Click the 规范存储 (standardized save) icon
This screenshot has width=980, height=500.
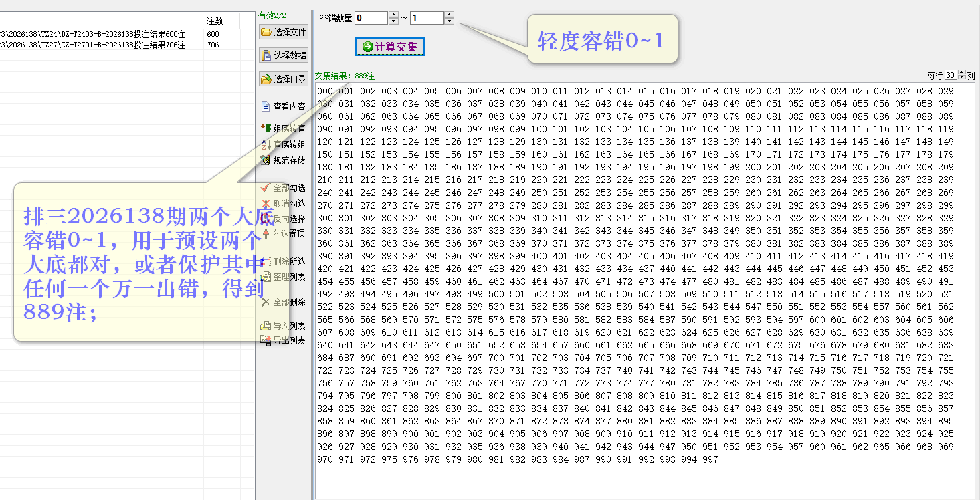click(x=266, y=160)
